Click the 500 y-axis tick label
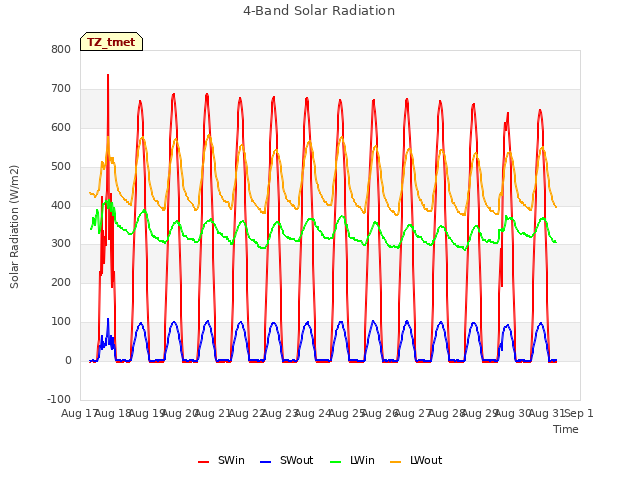The height and width of the screenshot is (480, 640). 61,167
